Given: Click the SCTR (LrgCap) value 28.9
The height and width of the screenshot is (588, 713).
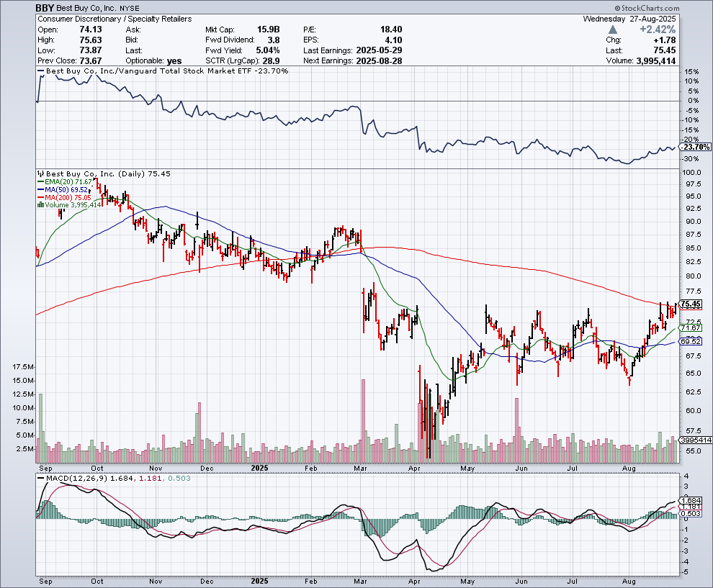Looking at the screenshot, I should [272, 61].
